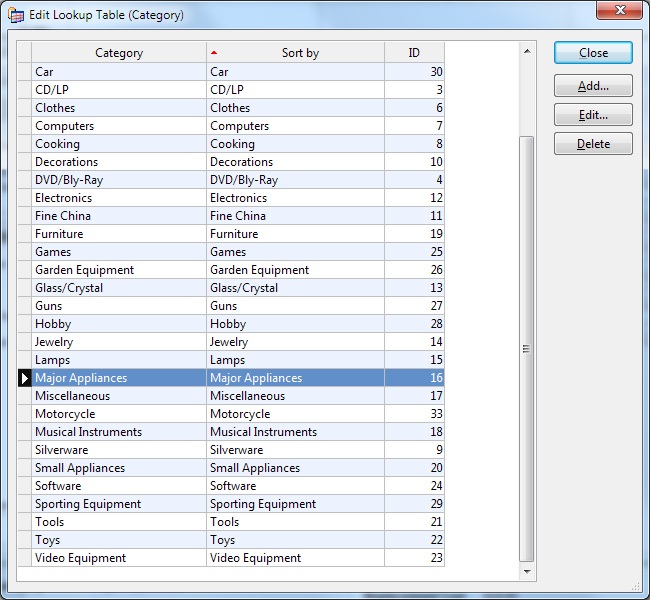This screenshot has height=600, width=650.
Task: Select Clothes in the Category column
Action: pyautogui.click(x=119, y=108)
